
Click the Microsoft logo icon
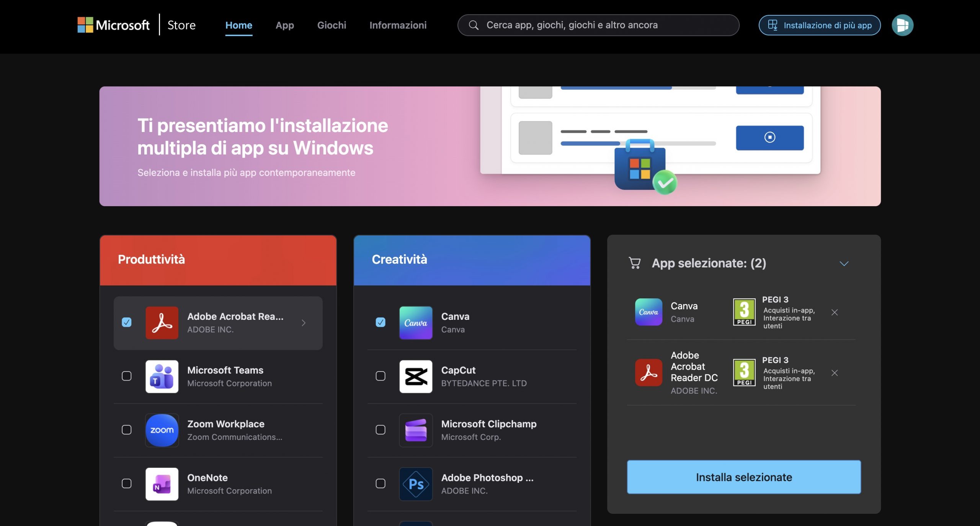pos(85,25)
